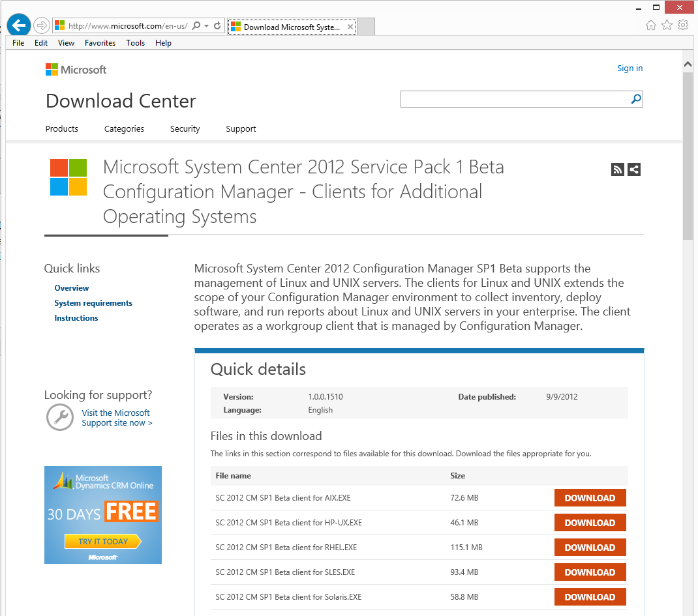698x616 pixels.
Task: Open Favorites star icon
Action: coord(667,25)
